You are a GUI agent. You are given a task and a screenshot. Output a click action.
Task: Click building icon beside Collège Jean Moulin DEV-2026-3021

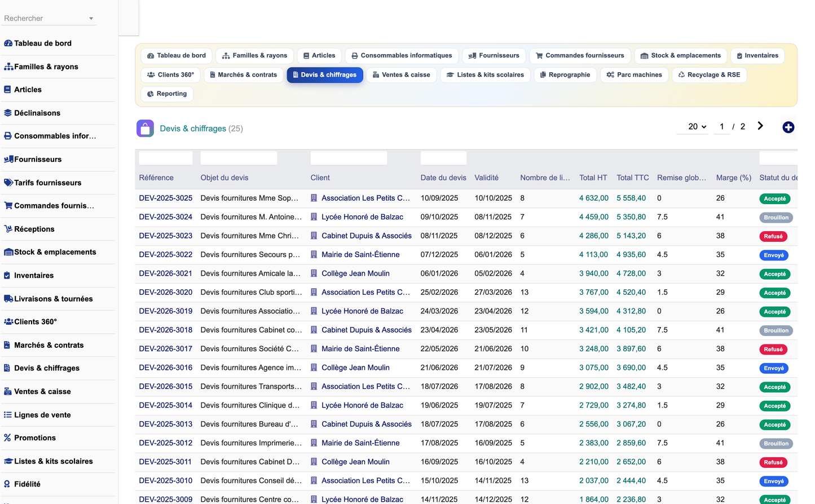[x=314, y=273]
